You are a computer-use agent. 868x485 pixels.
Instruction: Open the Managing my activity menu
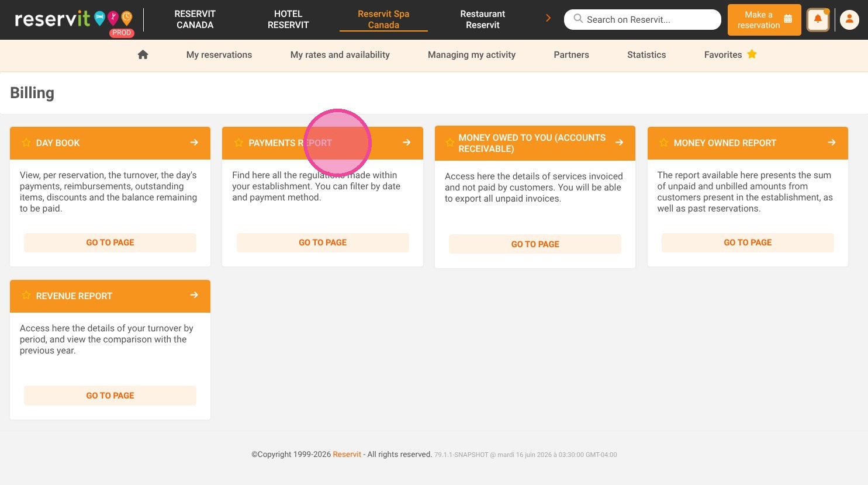point(472,55)
